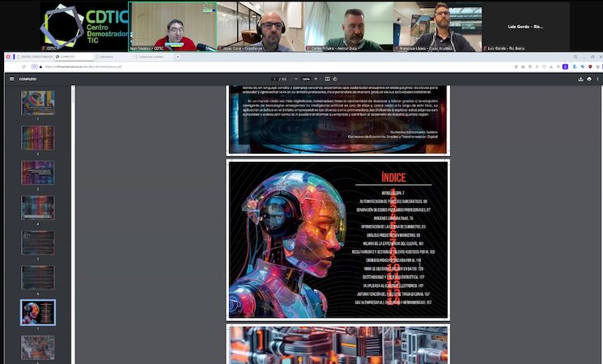The width and height of the screenshot is (603, 364).
Task: Select page 4 thumbnail in sidebar
Action: tap(37, 207)
